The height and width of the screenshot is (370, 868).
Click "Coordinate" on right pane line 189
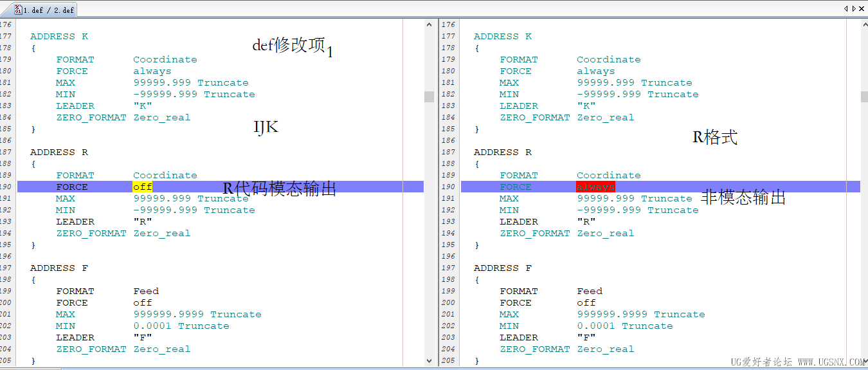click(609, 176)
